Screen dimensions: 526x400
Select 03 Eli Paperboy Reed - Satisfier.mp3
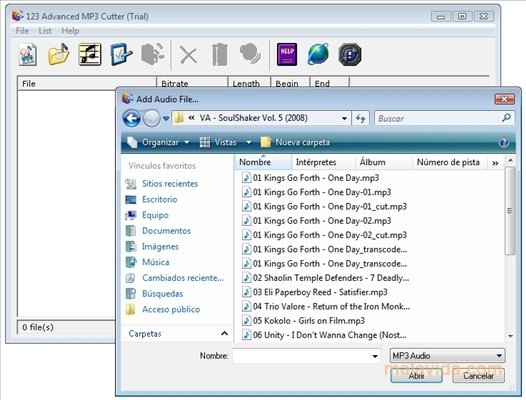point(315,292)
